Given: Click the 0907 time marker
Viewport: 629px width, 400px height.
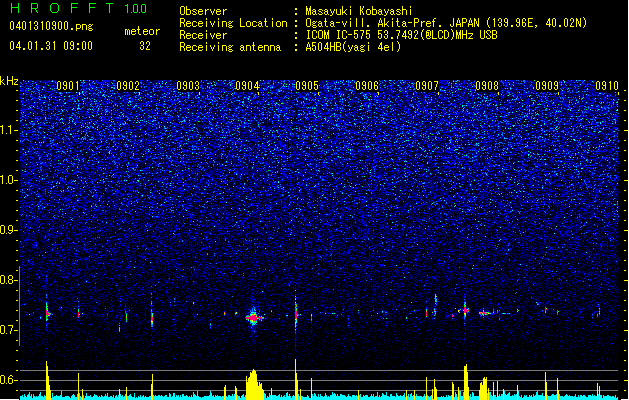Looking at the screenshot, I should (427, 86).
